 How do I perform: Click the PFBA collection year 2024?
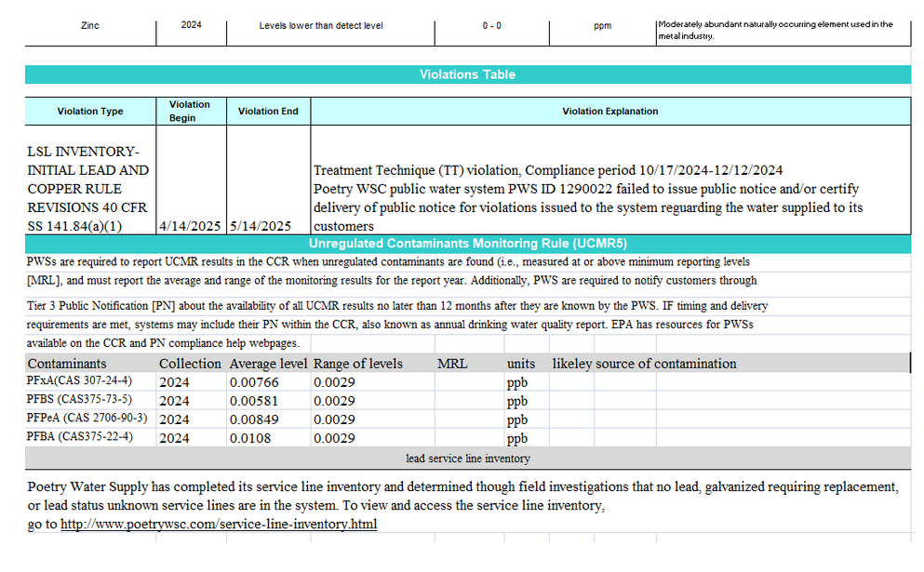pos(174,439)
